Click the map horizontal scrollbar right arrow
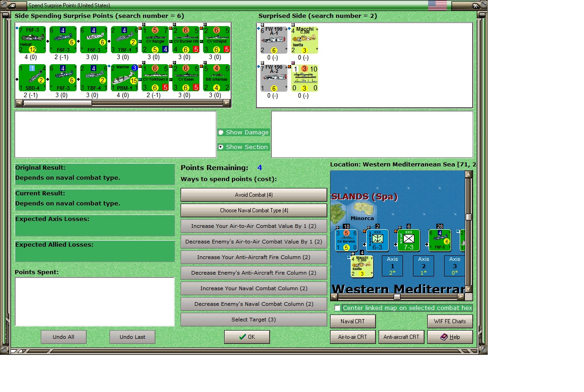The image size is (584, 392). click(461, 297)
